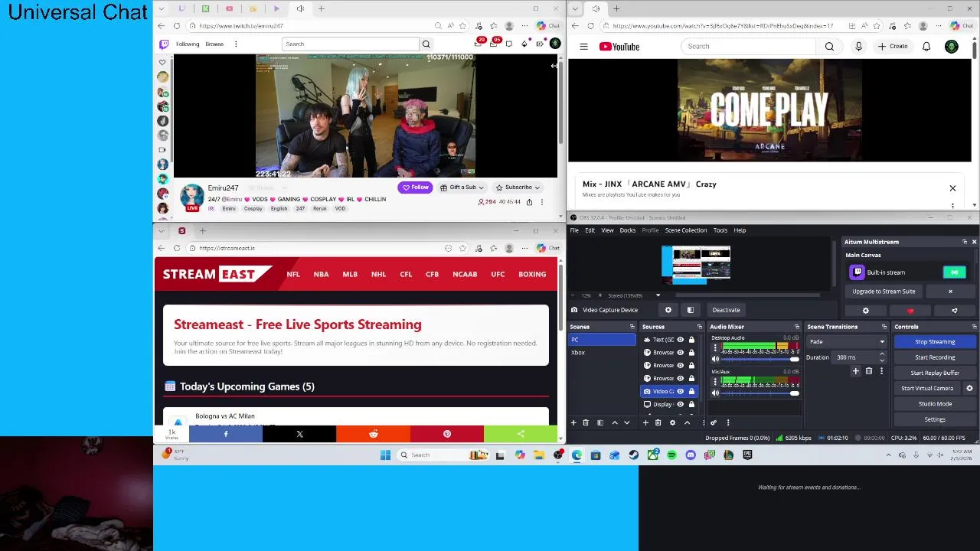Image resolution: width=980 pixels, height=551 pixels.
Task: Delete selected source in OBS Sources panel
Action: 658,422
